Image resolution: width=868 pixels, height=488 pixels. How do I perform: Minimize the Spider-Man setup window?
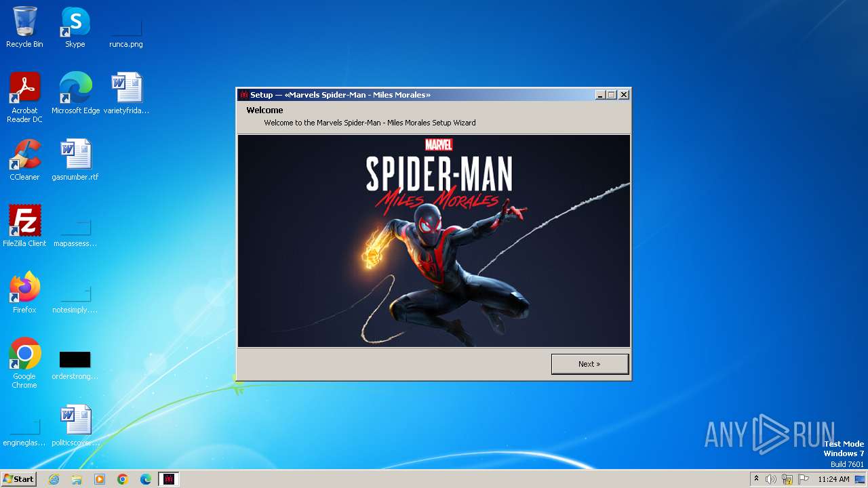[600, 95]
